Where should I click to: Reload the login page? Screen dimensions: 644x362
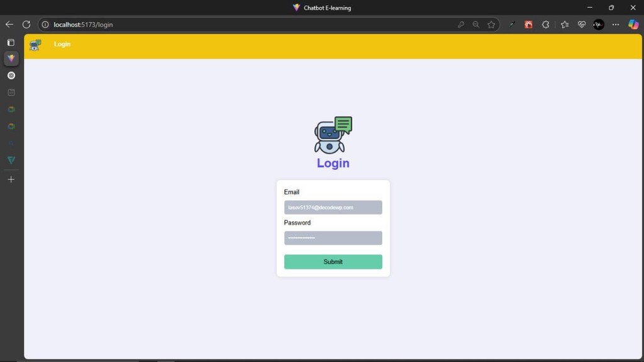click(26, 25)
